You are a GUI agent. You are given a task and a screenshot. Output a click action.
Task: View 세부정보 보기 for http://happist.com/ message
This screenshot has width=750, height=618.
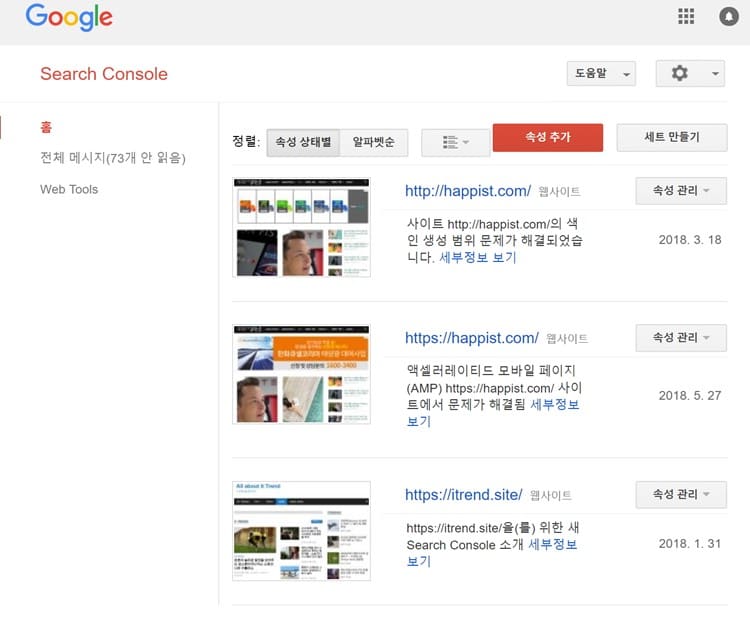(x=478, y=258)
